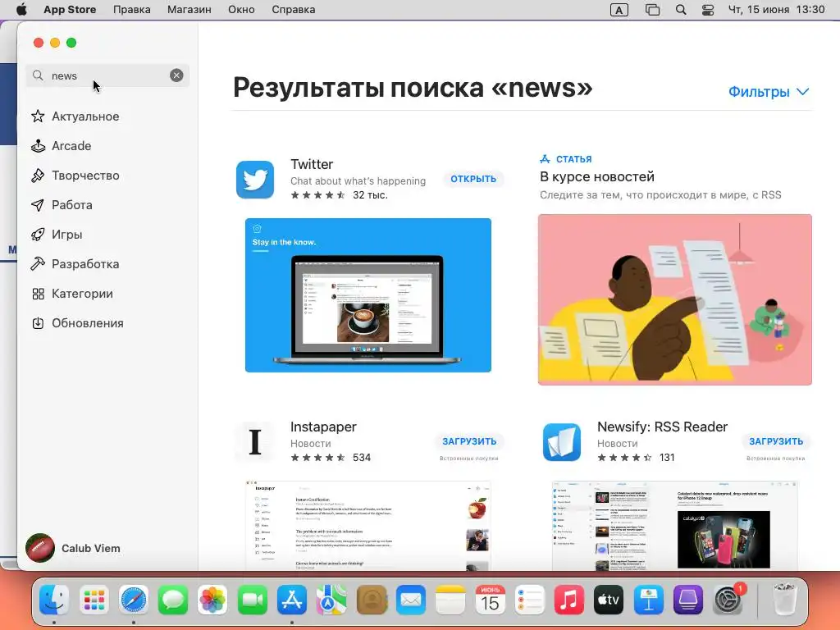
Task: Open Notes in the dock
Action: [x=450, y=600]
